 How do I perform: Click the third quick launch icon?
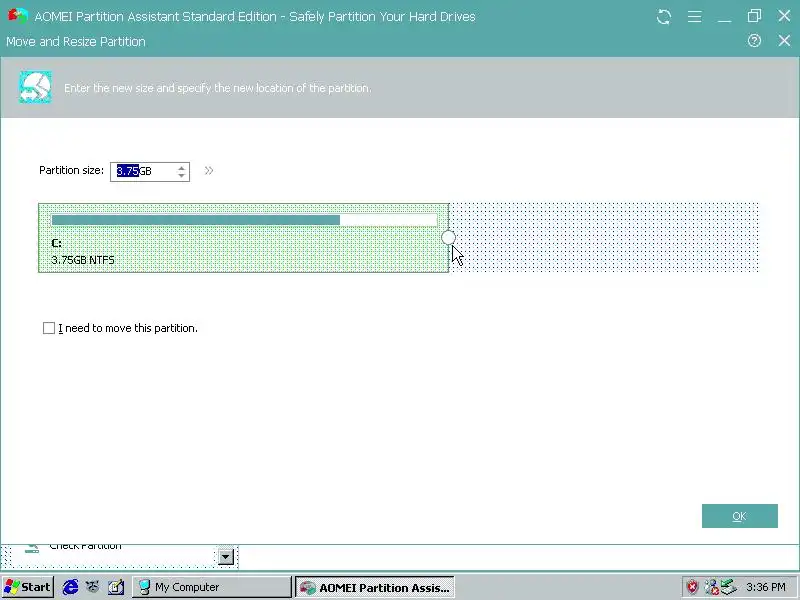116,587
